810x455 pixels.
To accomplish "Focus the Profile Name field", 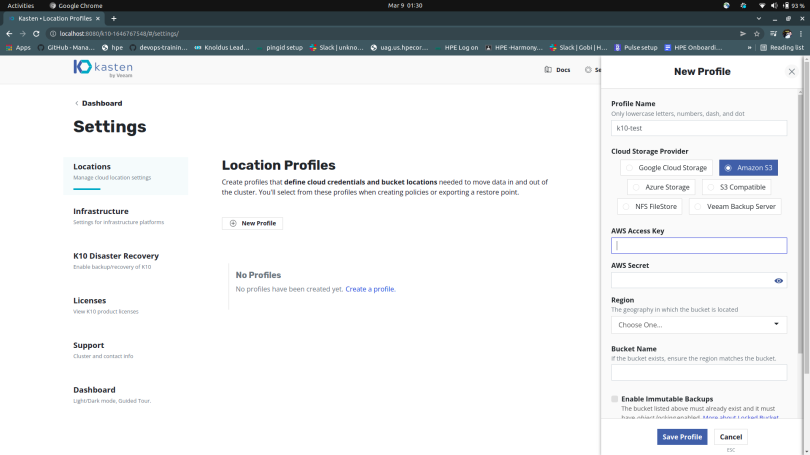I will point(699,128).
